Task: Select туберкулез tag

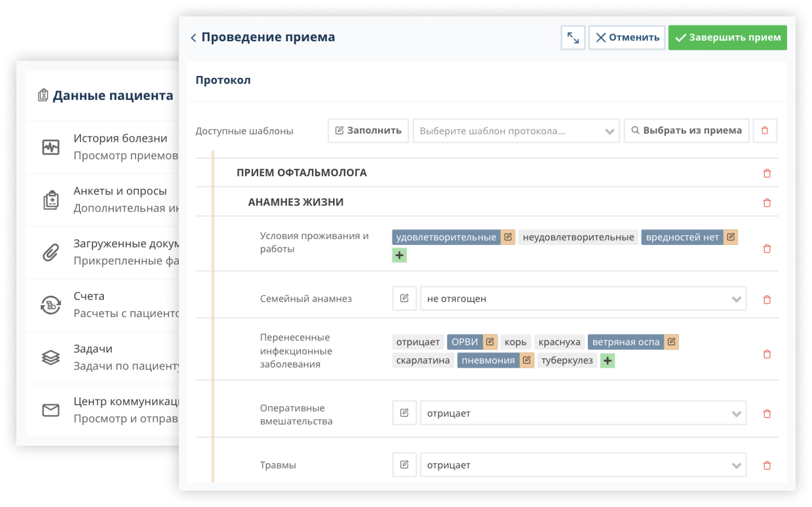Action: [x=567, y=361]
